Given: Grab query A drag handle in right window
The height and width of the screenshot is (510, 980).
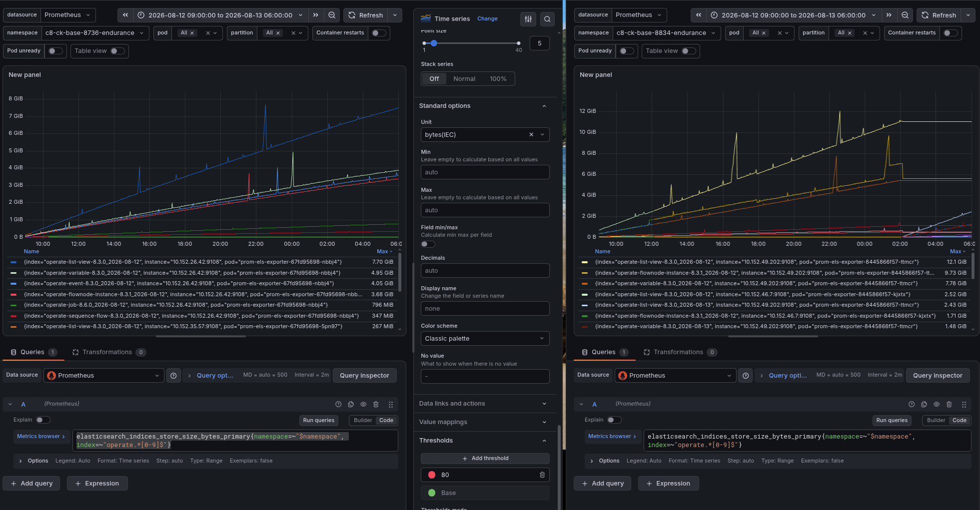Looking at the screenshot, I should [x=964, y=404].
